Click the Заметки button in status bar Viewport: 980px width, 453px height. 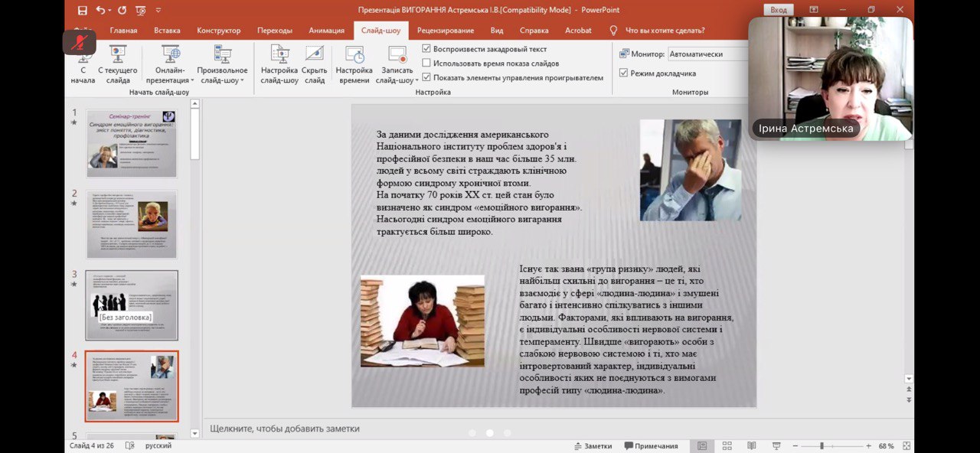[593, 446]
